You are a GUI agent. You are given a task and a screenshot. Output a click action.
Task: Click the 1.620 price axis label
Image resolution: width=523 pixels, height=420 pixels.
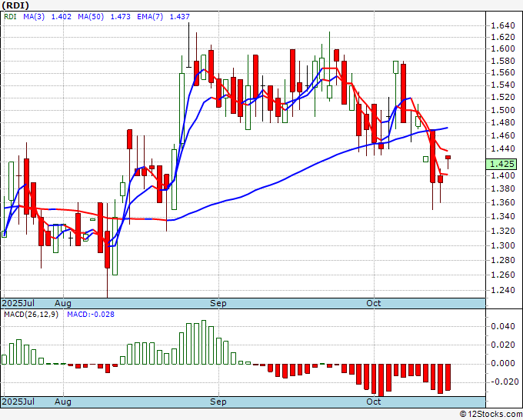pos(503,37)
